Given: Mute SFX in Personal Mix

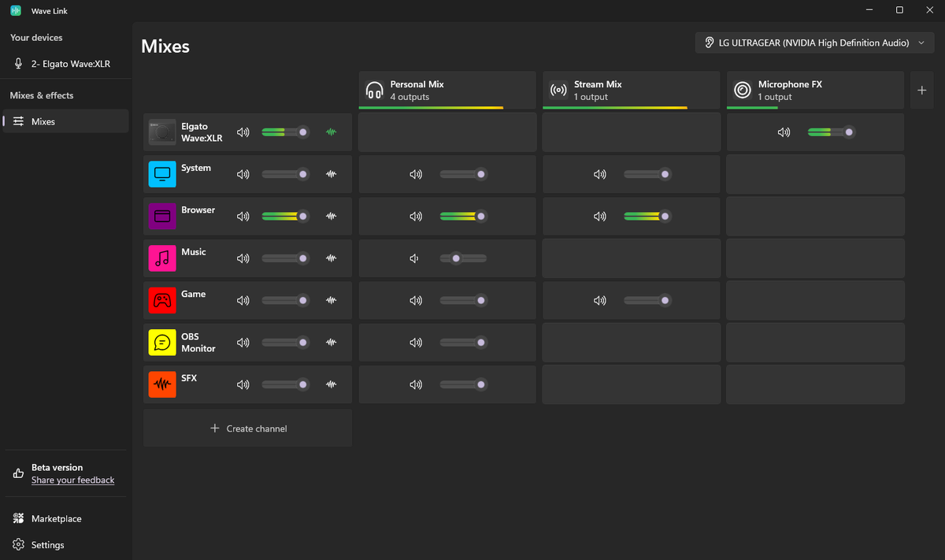Looking at the screenshot, I should pos(415,384).
